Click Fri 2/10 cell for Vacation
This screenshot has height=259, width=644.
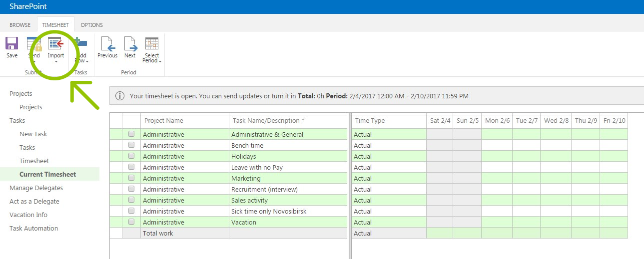pyautogui.click(x=614, y=222)
